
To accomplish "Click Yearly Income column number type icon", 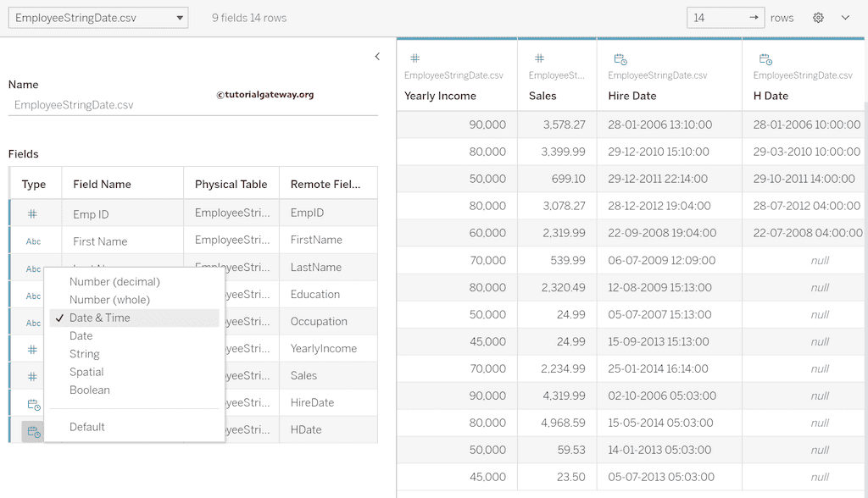I will pyautogui.click(x=415, y=58).
